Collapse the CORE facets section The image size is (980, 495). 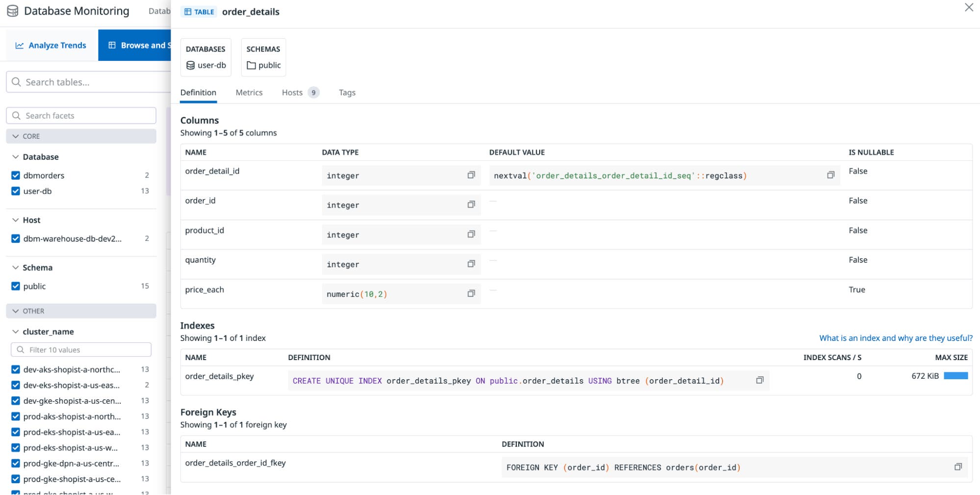click(16, 136)
